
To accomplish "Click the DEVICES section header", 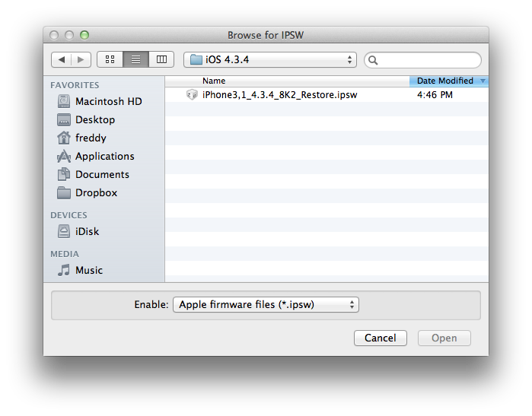I will click(68, 215).
